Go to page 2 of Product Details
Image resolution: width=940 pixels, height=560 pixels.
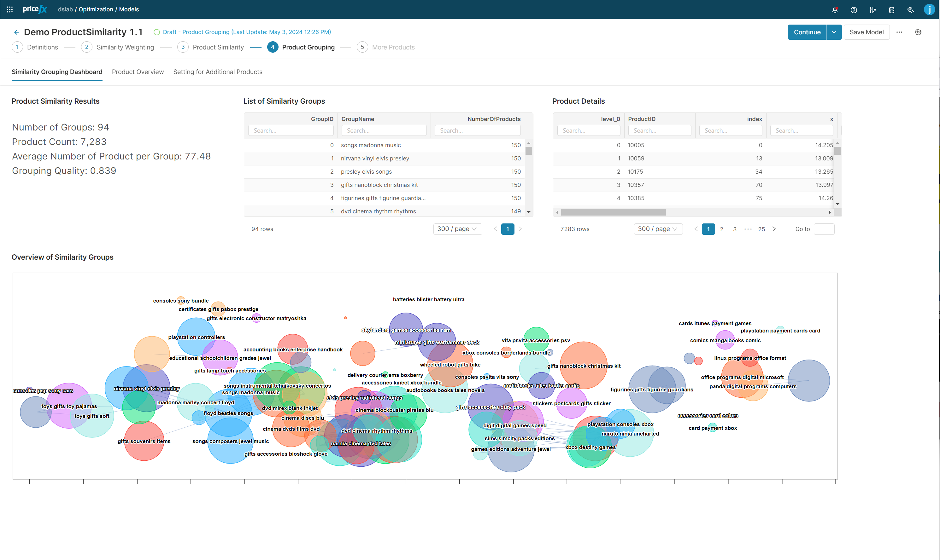coord(721,229)
